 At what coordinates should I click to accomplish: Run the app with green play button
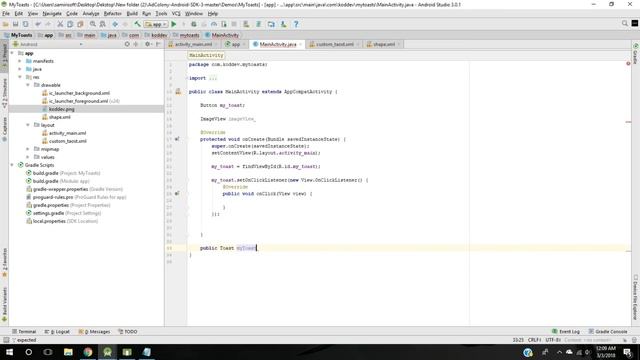tap(174, 24)
